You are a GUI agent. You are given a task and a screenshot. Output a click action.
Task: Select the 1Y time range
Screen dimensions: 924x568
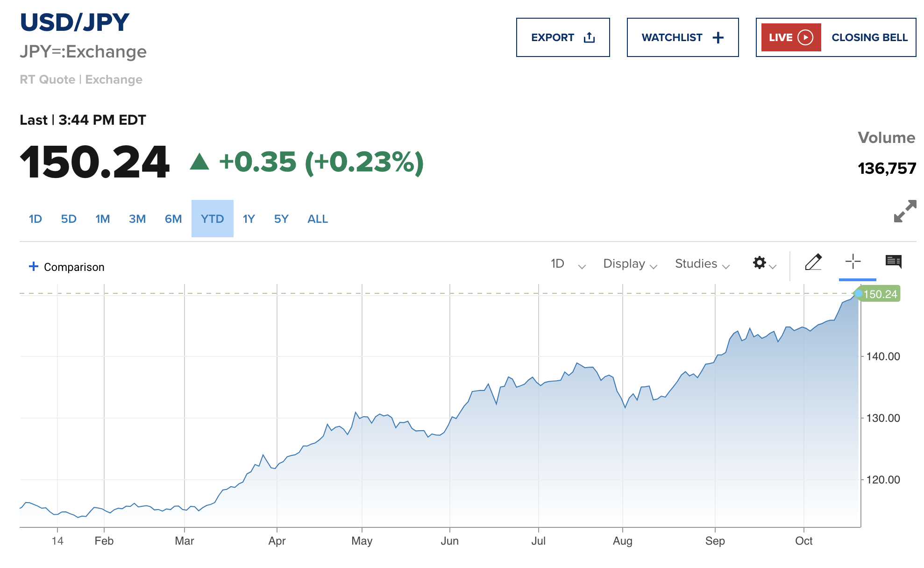249,219
